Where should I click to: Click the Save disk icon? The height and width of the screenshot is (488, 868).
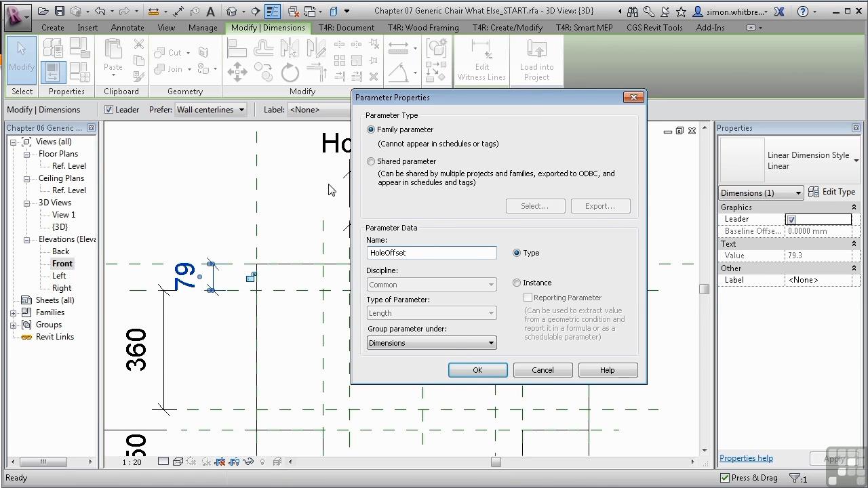click(59, 12)
